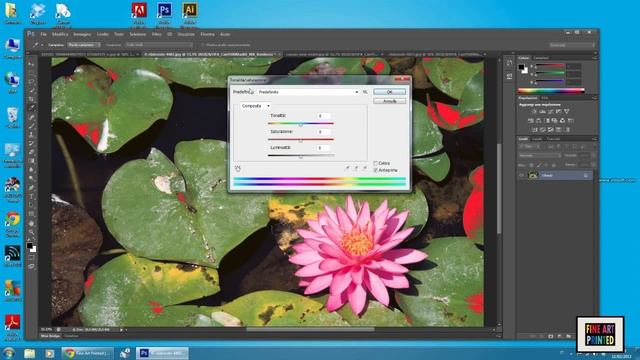Open the workspace switcher dropdown at top right
This screenshot has width=640, height=360.
(571, 45)
